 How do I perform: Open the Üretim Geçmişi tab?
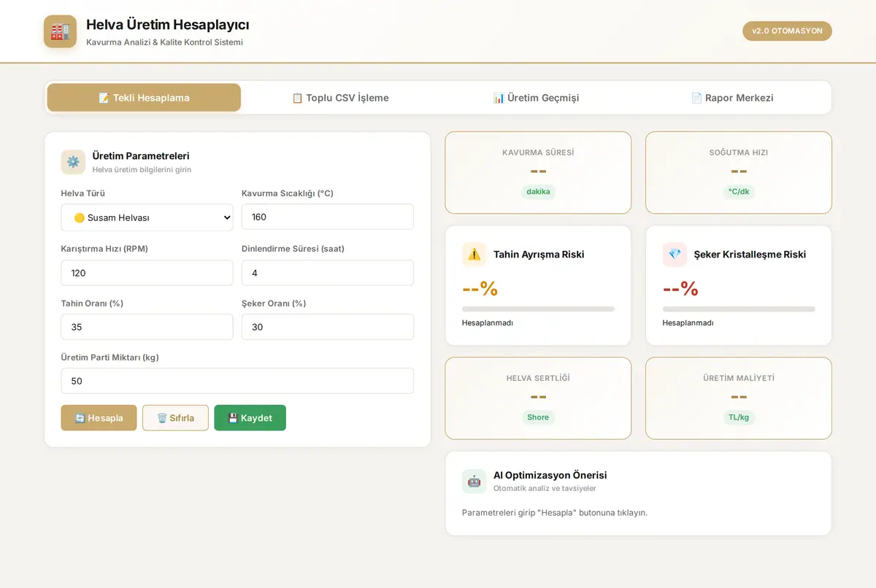coord(537,98)
